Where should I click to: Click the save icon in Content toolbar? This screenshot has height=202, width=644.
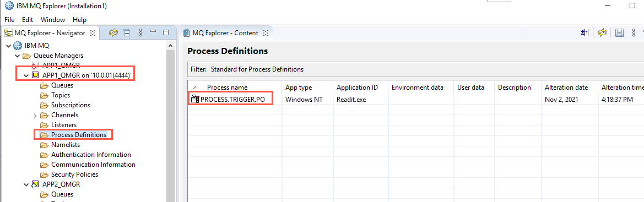619,33
